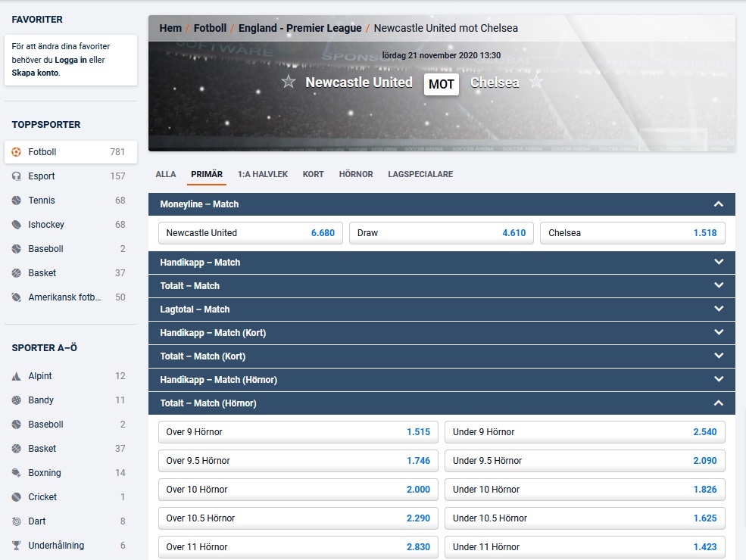The image size is (746, 560).
Task: Pick Over 11 Hörnor at 2.830
Action: coord(298,547)
